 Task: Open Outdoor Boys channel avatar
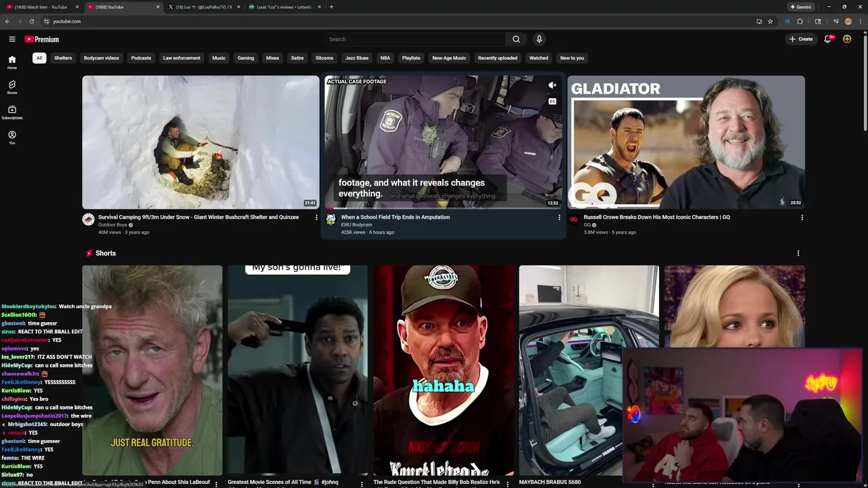click(88, 219)
